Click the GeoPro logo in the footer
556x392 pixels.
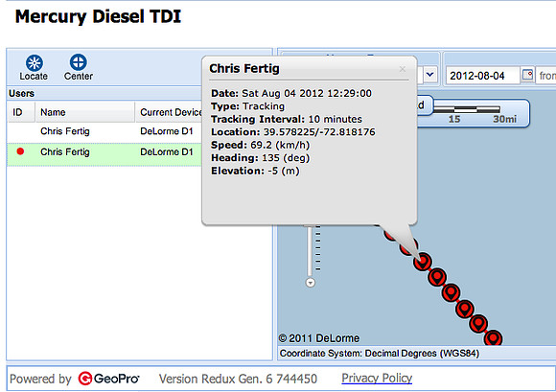[x=108, y=379]
